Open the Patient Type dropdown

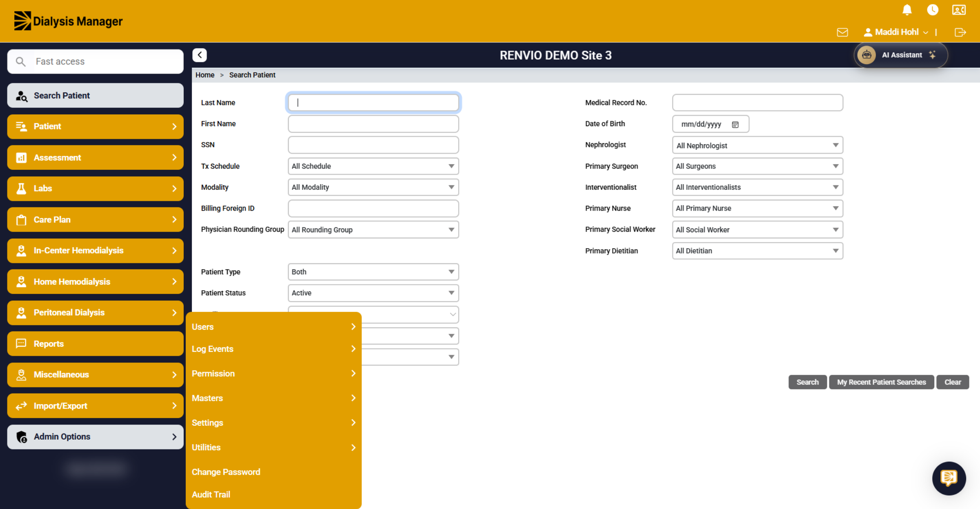[373, 272]
